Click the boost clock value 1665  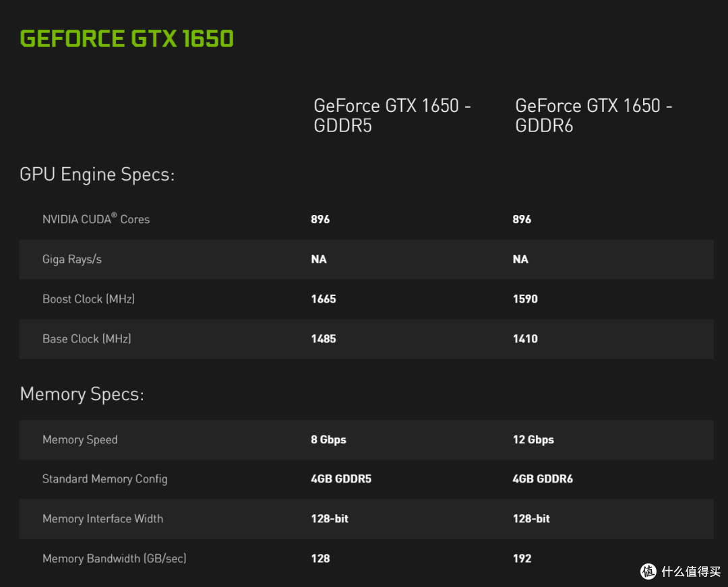pyautogui.click(x=324, y=299)
